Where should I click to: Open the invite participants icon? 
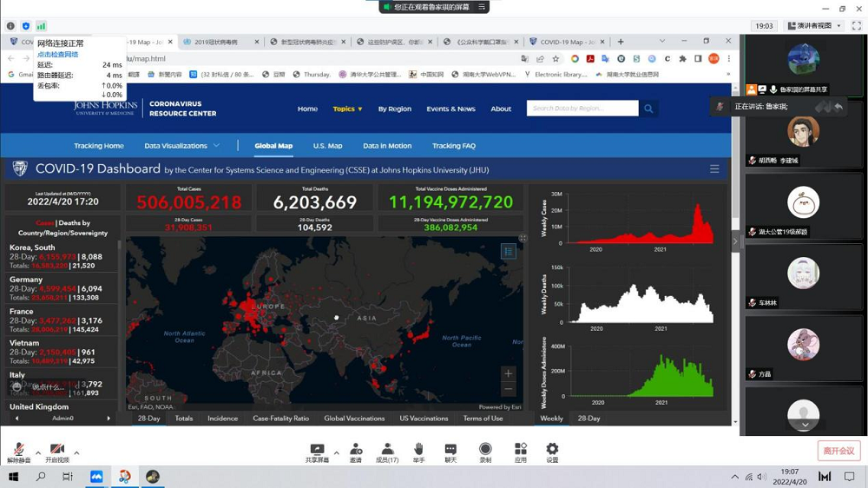click(356, 451)
